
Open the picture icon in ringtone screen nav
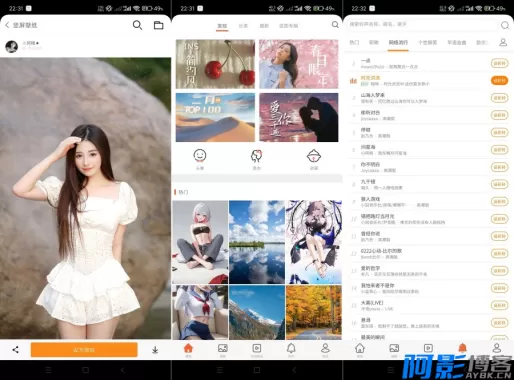(394, 349)
